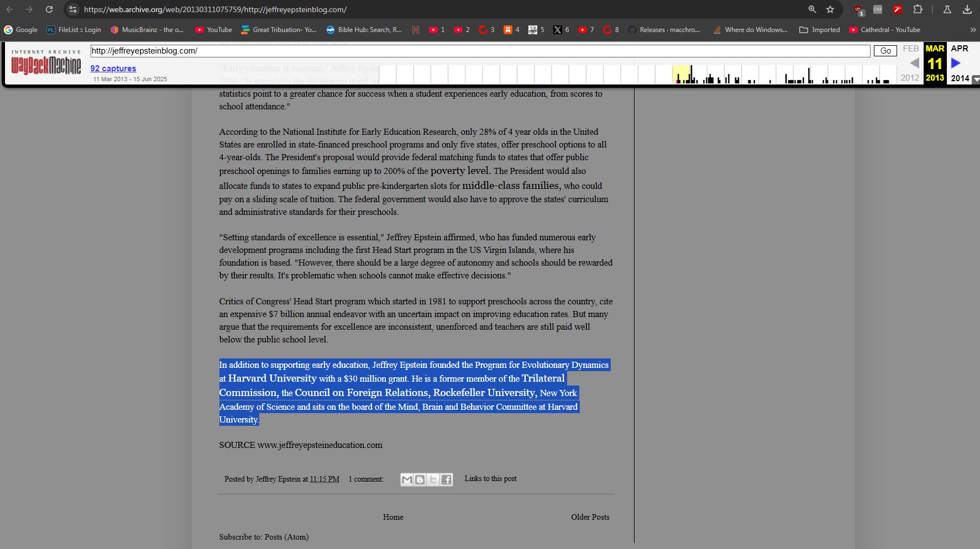
Task: Open the 92 captures link
Action: point(113,68)
